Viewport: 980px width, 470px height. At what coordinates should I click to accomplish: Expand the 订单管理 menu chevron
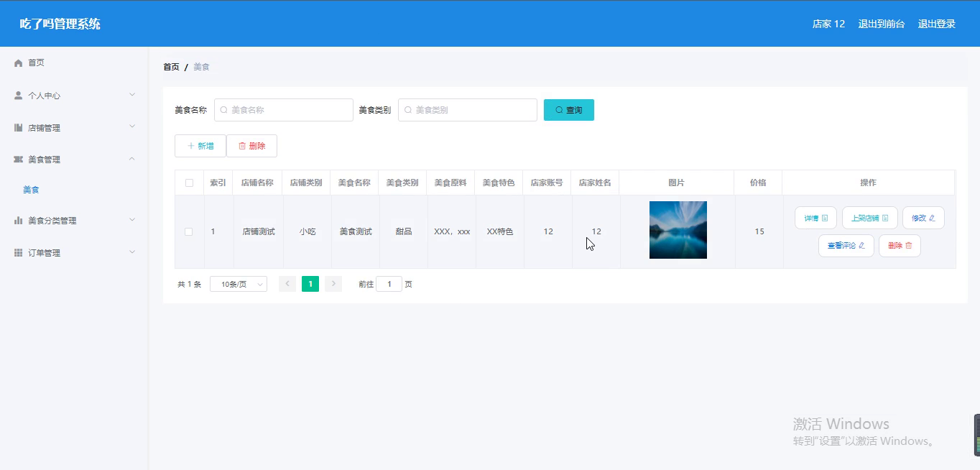coord(132,252)
